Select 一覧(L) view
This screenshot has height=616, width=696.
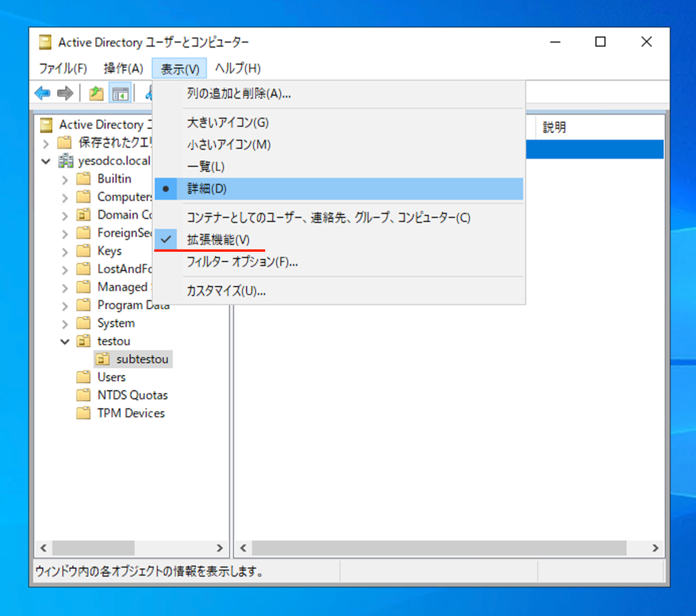pyautogui.click(x=338, y=167)
